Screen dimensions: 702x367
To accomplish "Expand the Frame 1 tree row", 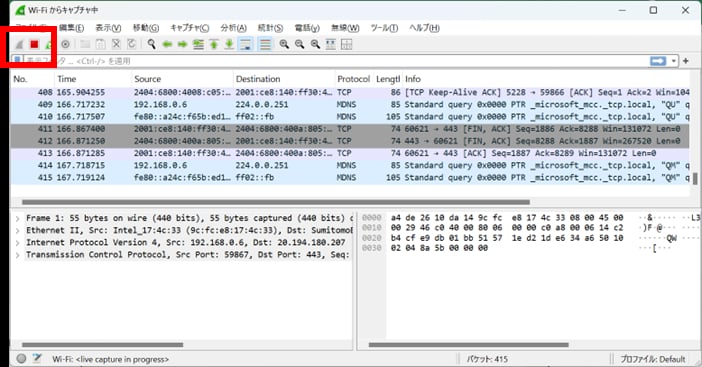I will (17, 218).
